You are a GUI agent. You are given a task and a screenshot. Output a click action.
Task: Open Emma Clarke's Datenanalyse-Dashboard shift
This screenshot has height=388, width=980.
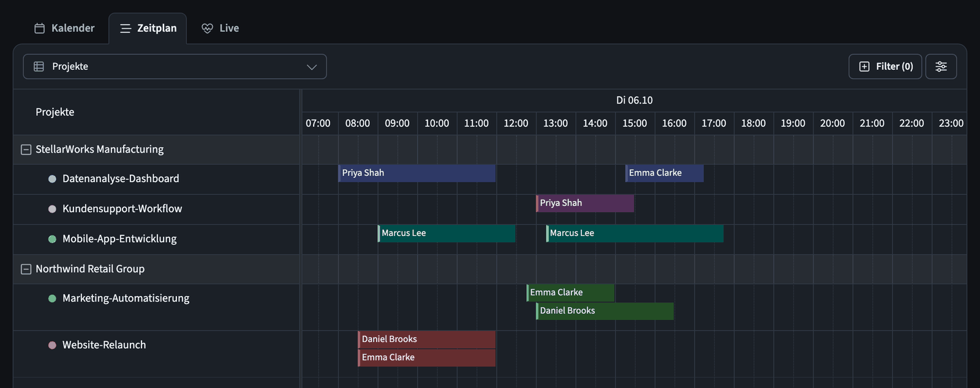664,173
